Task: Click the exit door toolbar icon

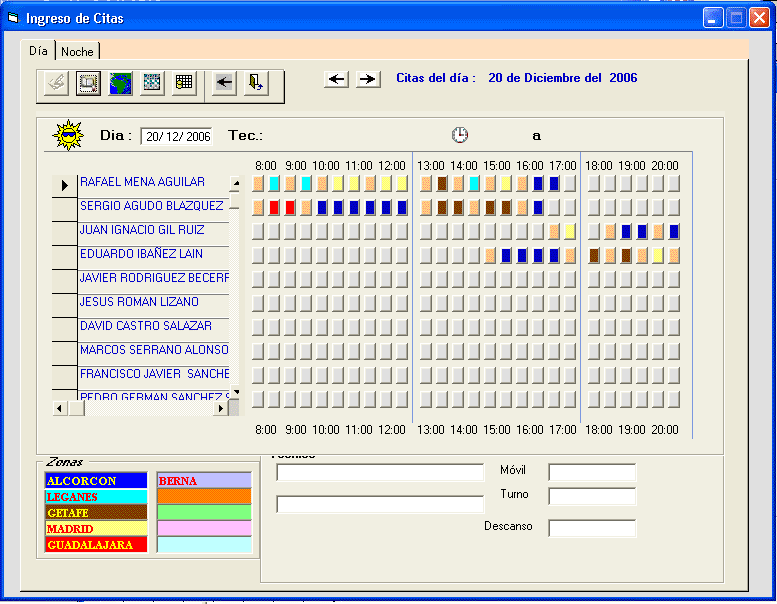Action: 256,83
